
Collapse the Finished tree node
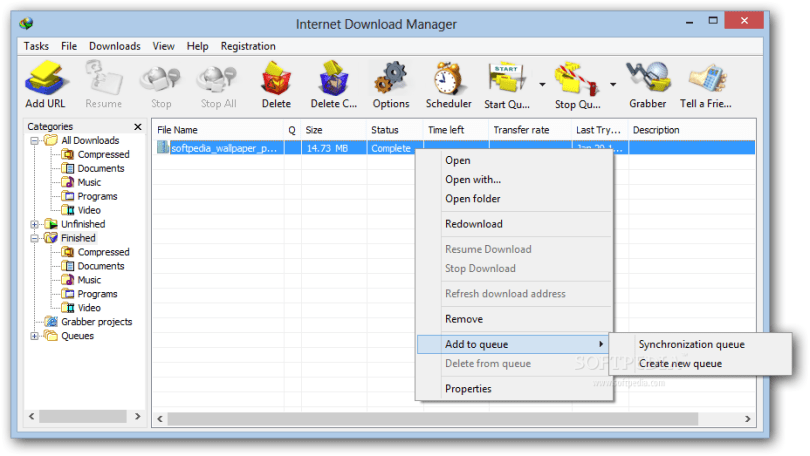click(35, 238)
